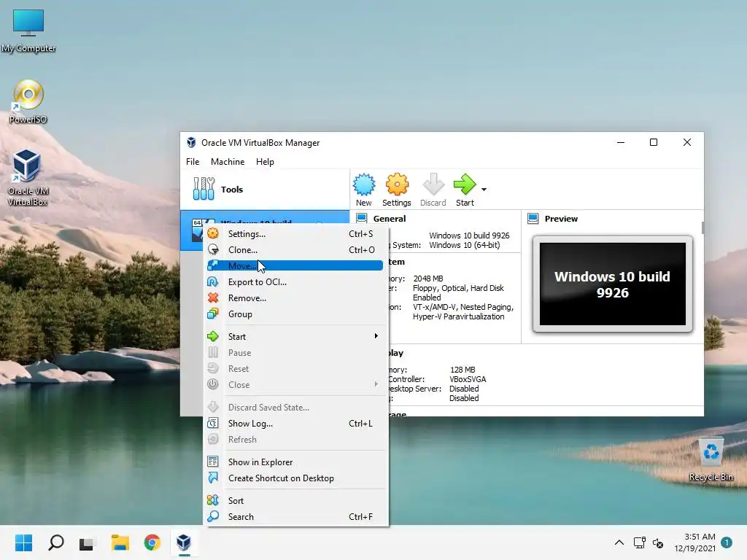The image size is (747, 560).
Task: Click the VBoxSVGA graphics controller value
Action: (x=468, y=379)
